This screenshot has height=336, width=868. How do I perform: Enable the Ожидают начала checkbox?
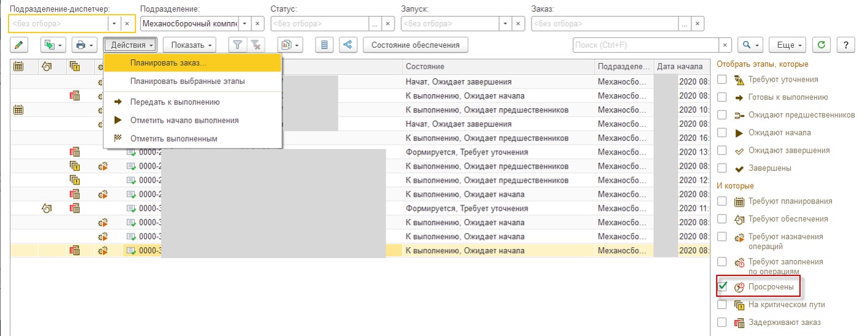pyautogui.click(x=722, y=133)
